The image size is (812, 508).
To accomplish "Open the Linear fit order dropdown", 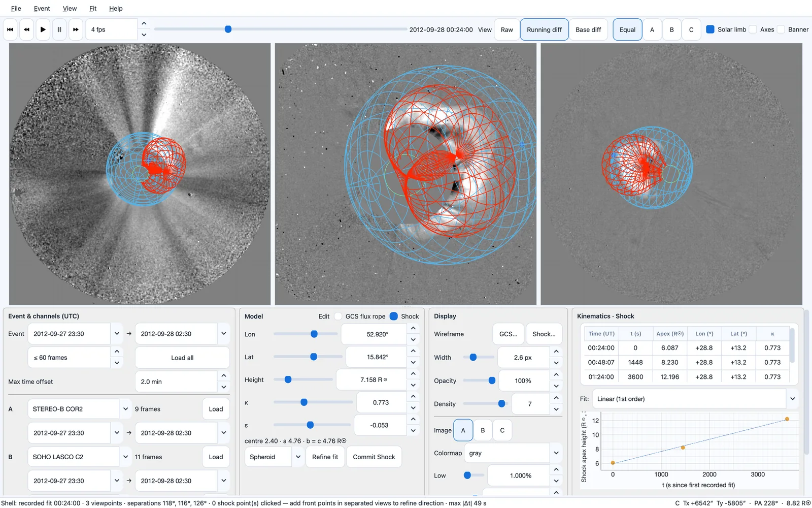I will pyautogui.click(x=792, y=399).
